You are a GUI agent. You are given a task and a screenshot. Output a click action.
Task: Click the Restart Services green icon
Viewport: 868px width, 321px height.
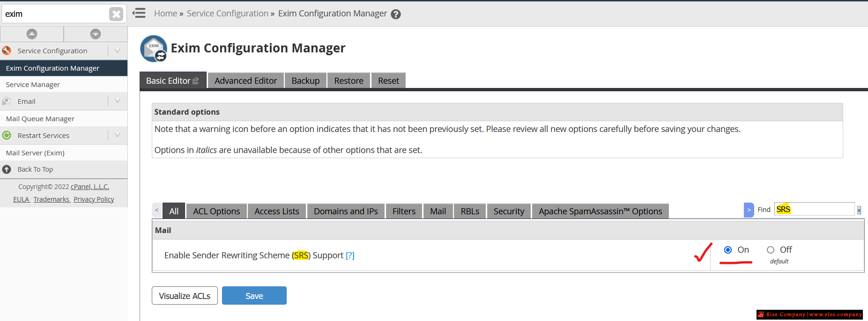tap(7, 136)
